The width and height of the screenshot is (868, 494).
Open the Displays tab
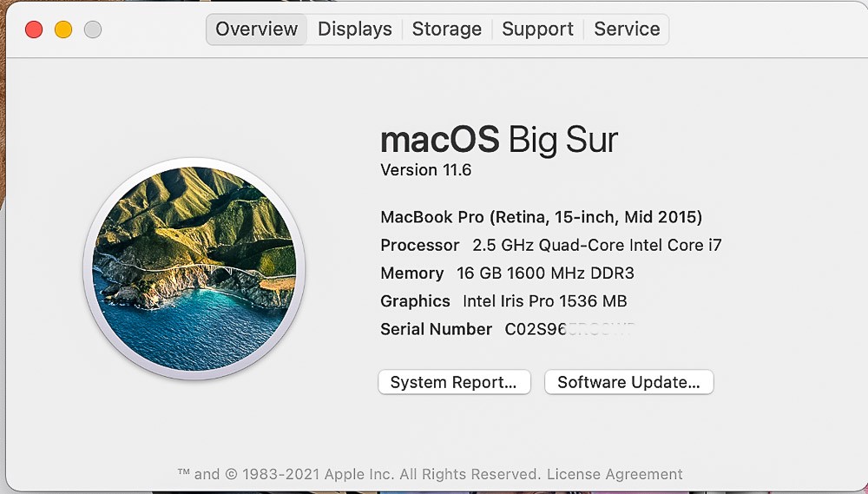(355, 30)
